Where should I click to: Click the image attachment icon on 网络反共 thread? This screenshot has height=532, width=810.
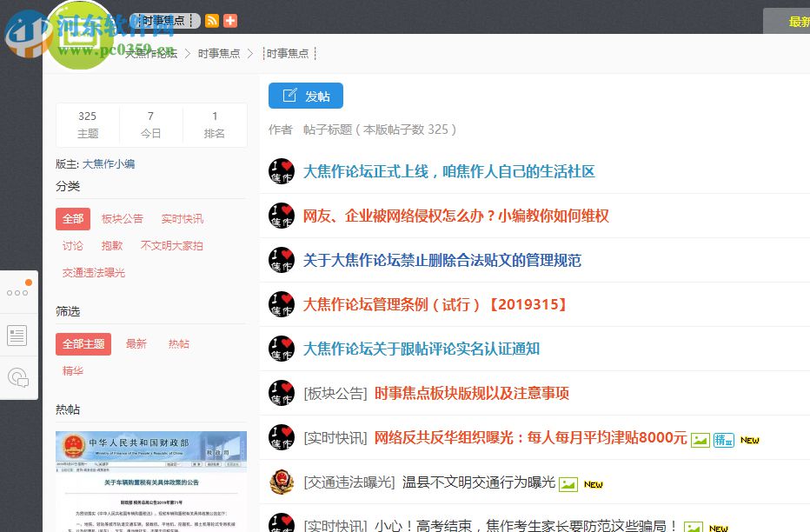(x=700, y=440)
